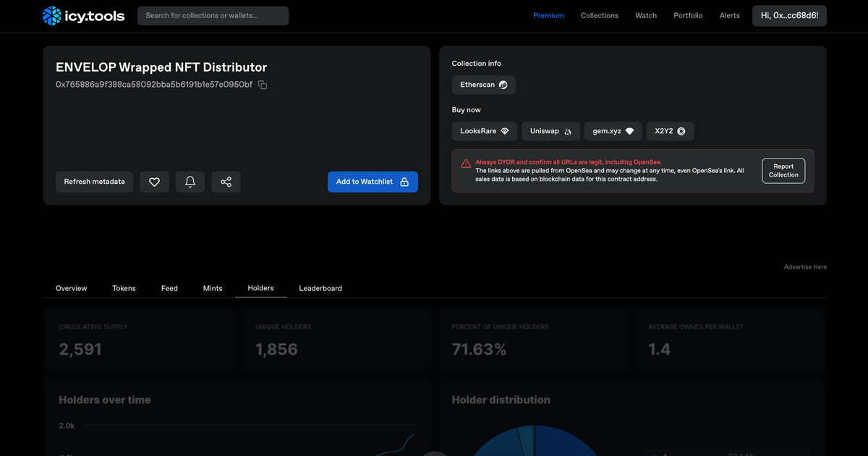Buy now on LooksRare
The width and height of the screenshot is (868, 456).
[x=485, y=131]
